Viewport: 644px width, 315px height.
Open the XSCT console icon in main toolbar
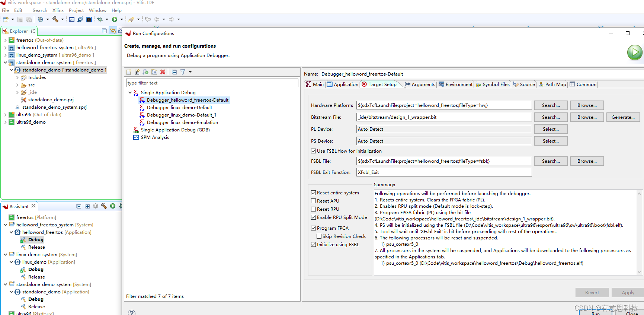[x=72, y=19]
